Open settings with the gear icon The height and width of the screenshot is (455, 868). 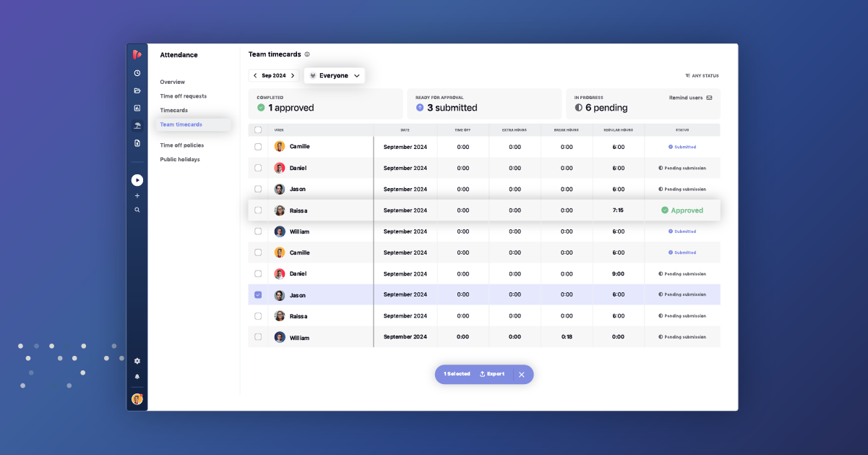pyautogui.click(x=137, y=360)
